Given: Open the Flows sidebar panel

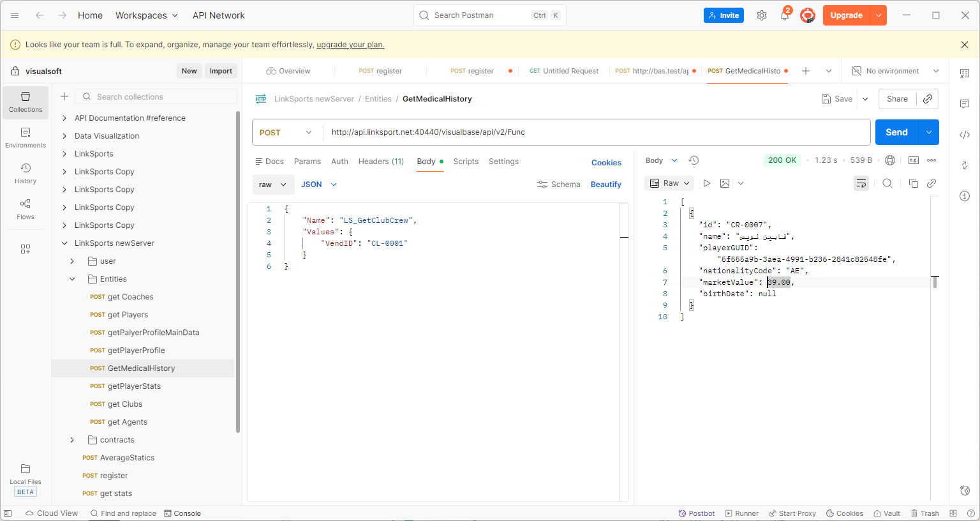Looking at the screenshot, I should (x=26, y=209).
